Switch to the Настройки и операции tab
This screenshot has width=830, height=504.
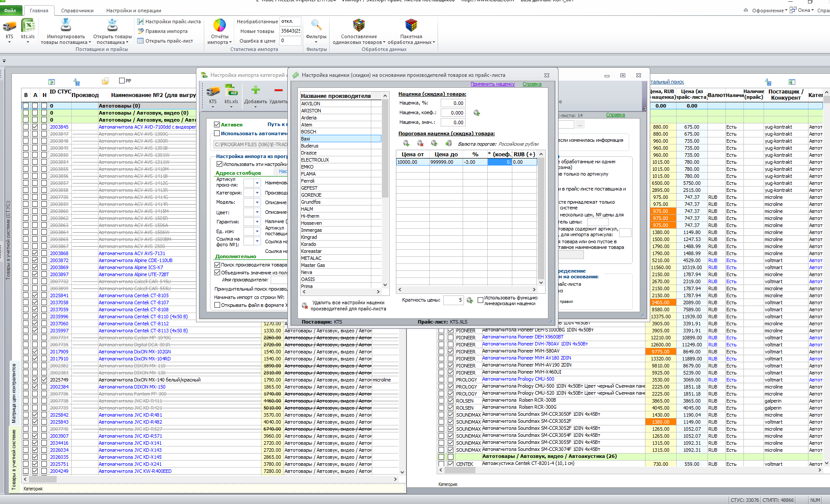[x=134, y=11]
